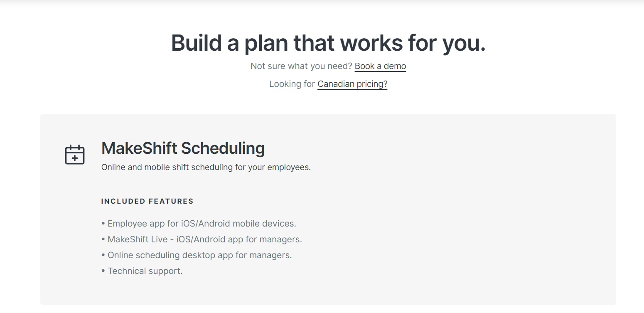Click the bullet marker beside Technical support
This screenshot has height=313, width=644.
click(102, 271)
